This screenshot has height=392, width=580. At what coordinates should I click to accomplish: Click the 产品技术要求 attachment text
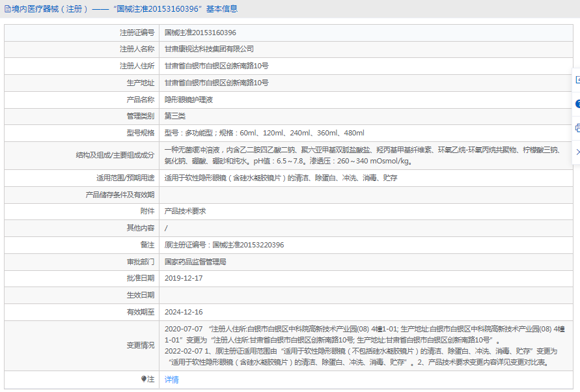[185, 212]
